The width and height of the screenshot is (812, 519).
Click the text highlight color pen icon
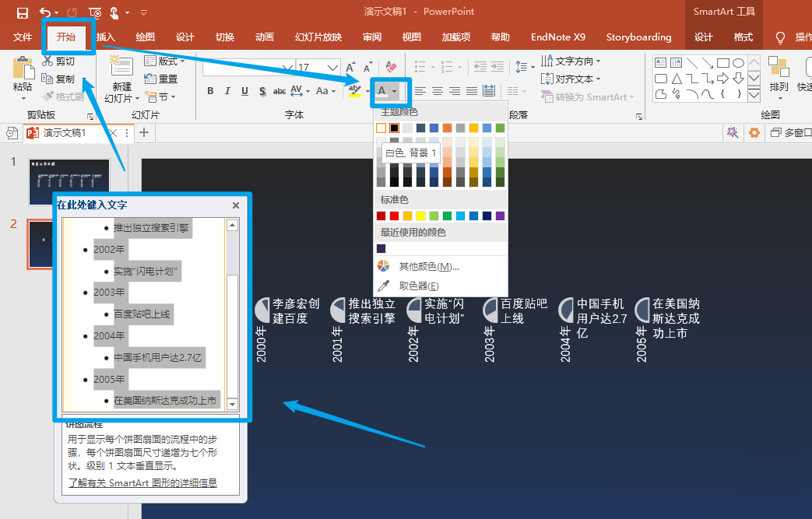(x=355, y=91)
